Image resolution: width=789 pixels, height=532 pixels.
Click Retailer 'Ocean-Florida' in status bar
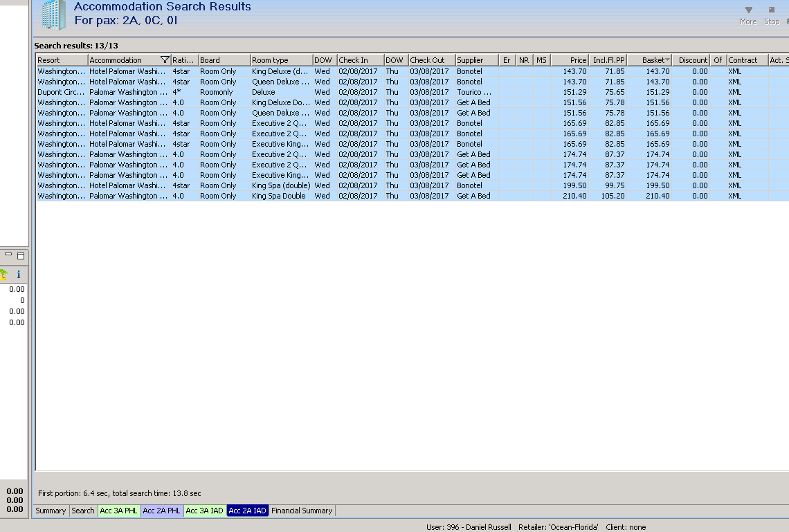[x=559, y=527]
